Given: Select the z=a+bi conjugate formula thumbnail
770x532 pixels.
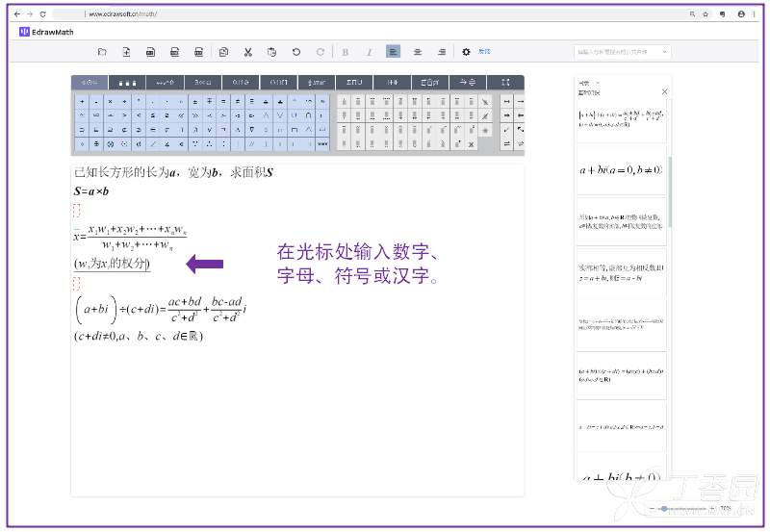Looking at the screenshot, I should (621, 273).
